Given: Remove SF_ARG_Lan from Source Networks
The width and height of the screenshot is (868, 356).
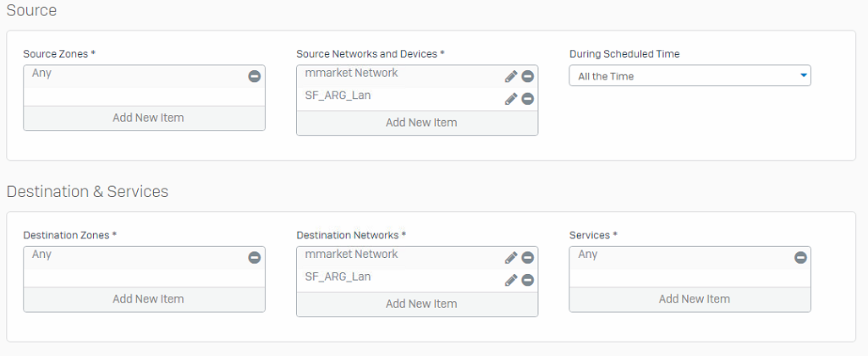Looking at the screenshot, I should click(527, 99).
